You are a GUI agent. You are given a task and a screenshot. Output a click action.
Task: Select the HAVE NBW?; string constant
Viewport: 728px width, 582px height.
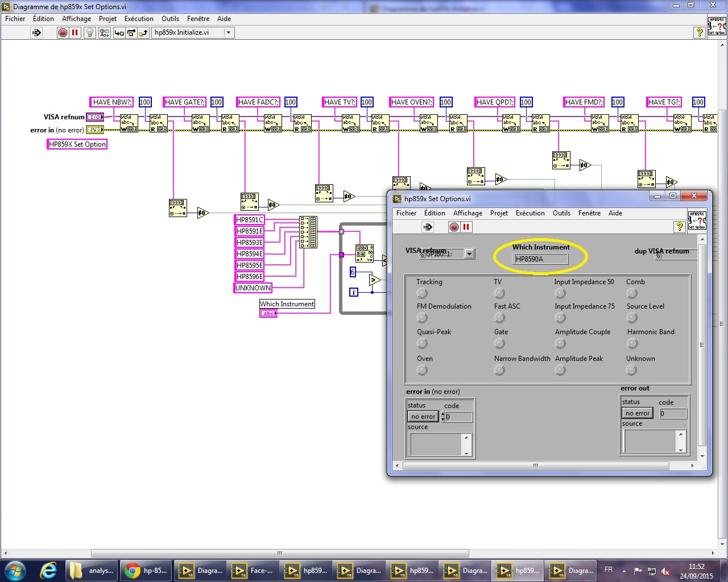[x=111, y=102]
